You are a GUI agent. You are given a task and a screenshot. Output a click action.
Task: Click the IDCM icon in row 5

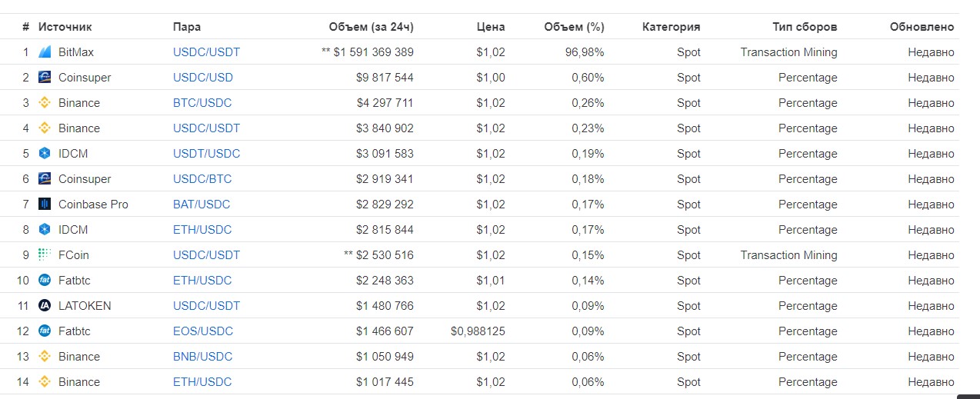45,154
